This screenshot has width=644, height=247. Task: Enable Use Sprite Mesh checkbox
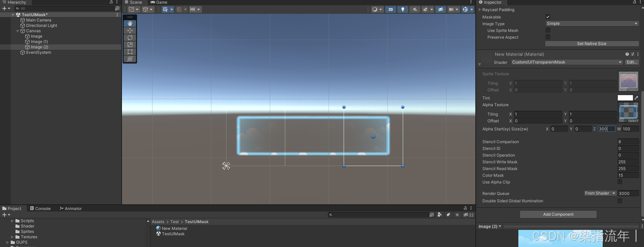548,30
